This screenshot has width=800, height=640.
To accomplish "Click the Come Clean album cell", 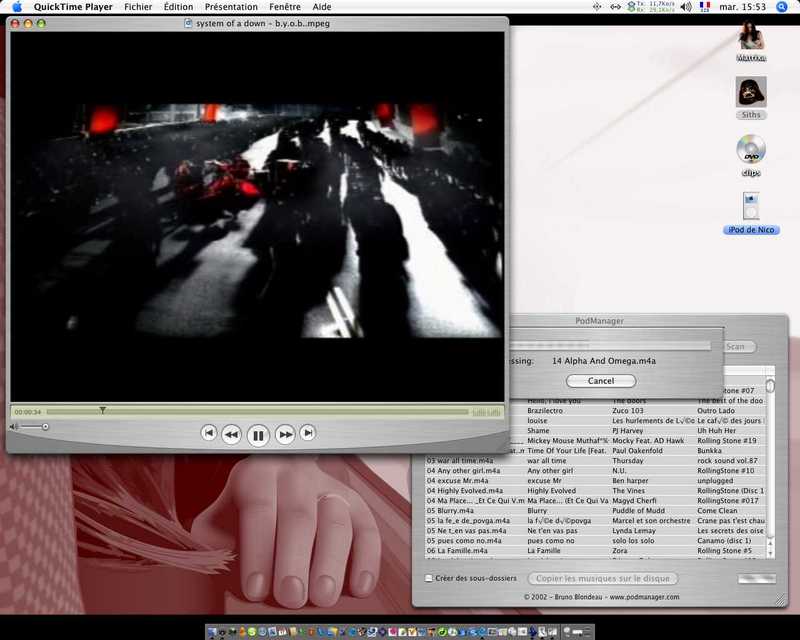I will (x=717, y=510).
